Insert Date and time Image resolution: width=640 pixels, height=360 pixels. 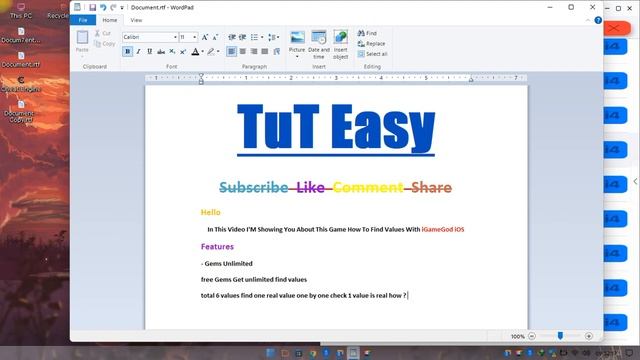click(319, 44)
